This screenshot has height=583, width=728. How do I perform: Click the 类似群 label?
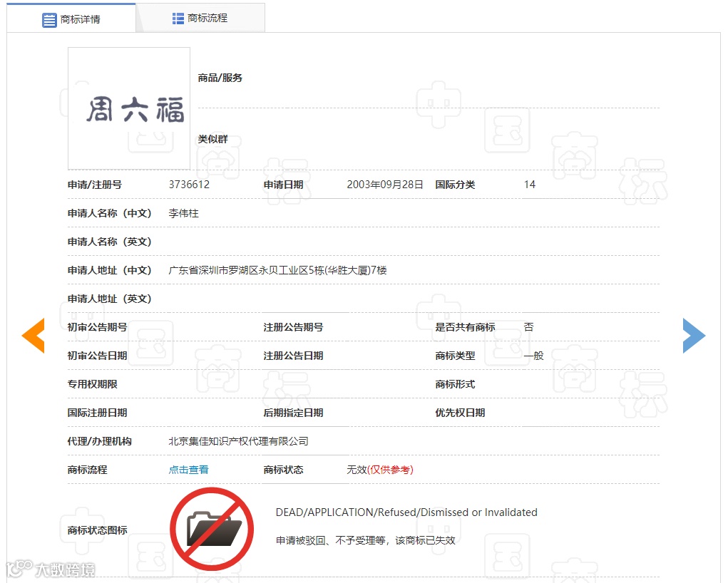tap(212, 139)
